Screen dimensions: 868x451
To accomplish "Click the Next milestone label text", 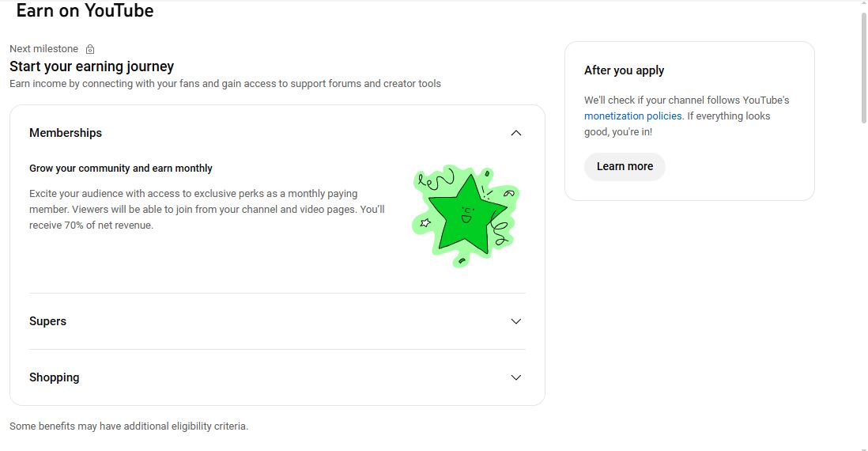I will tap(43, 49).
